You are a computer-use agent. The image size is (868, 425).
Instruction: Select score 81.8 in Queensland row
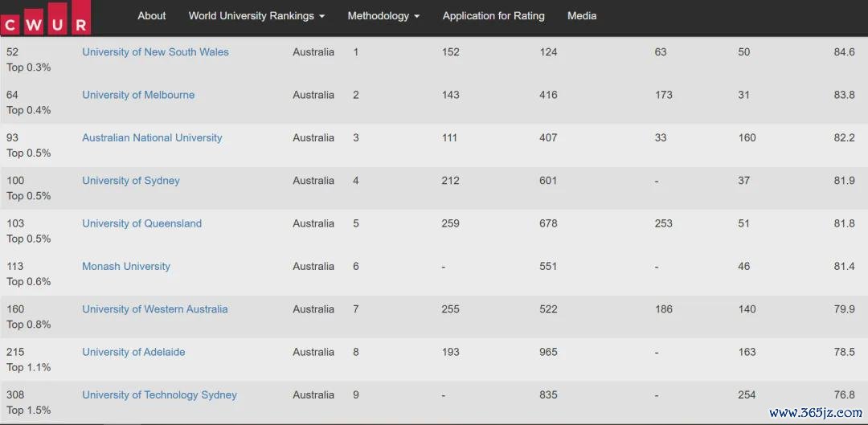click(844, 223)
